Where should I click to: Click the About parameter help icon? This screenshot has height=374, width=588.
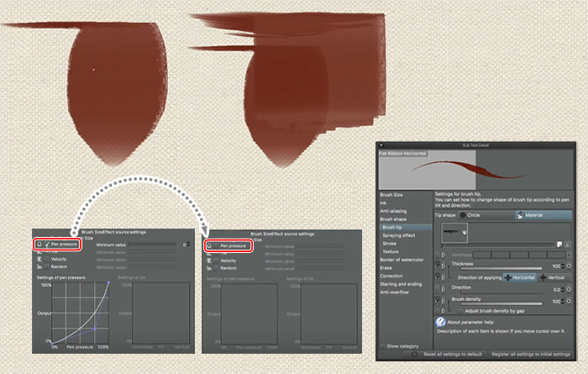(x=440, y=321)
